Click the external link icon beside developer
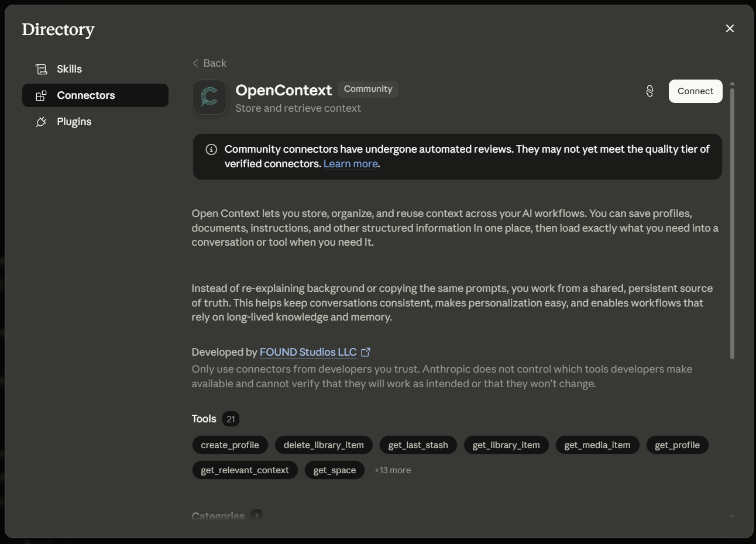Viewport: 756px width, 544px height. tap(366, 352)
